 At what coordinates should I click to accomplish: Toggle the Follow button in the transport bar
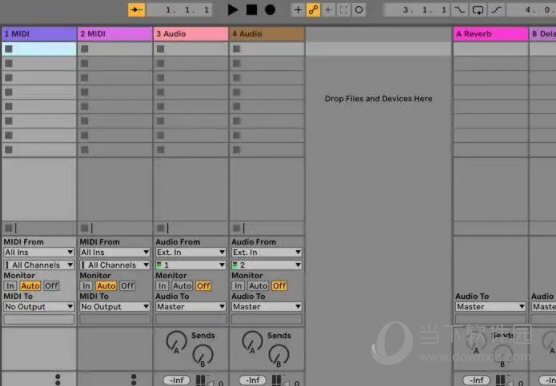pyautogui.click(x=137, y=10)
